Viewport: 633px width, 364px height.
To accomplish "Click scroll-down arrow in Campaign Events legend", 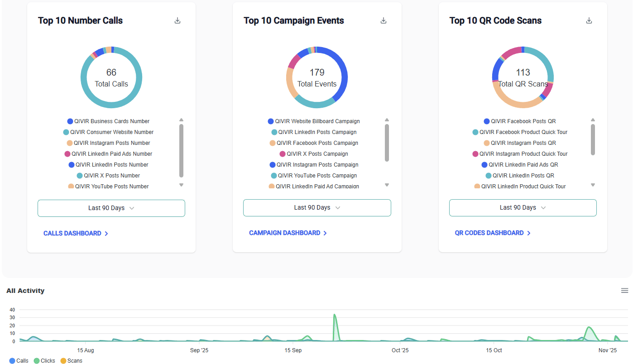I will pos(387,185).
